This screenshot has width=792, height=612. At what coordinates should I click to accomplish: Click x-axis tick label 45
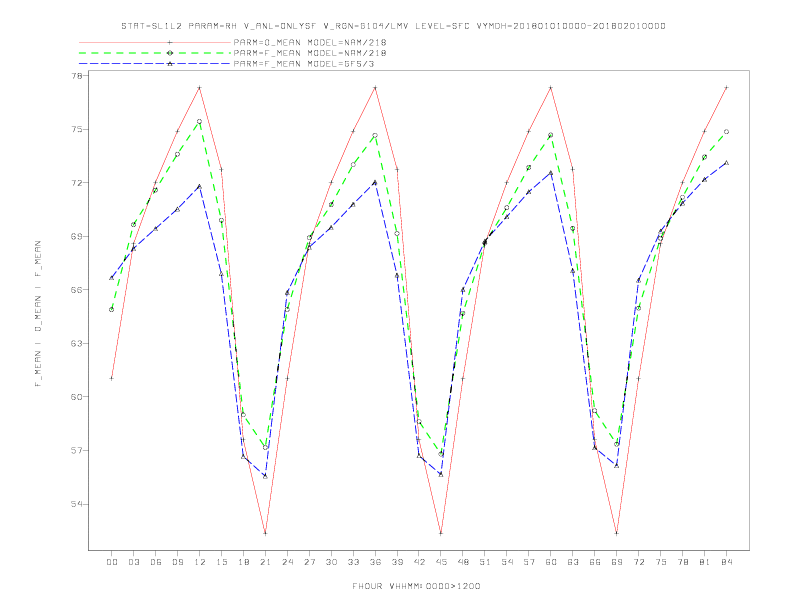tap(441, 562)
